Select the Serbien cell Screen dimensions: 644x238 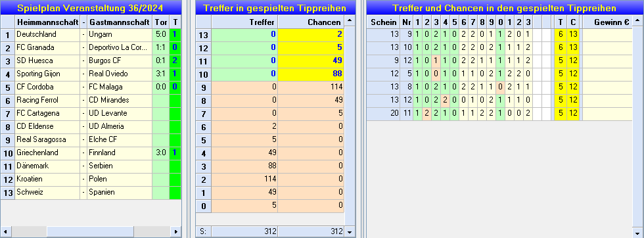click(x=120, y=166)
